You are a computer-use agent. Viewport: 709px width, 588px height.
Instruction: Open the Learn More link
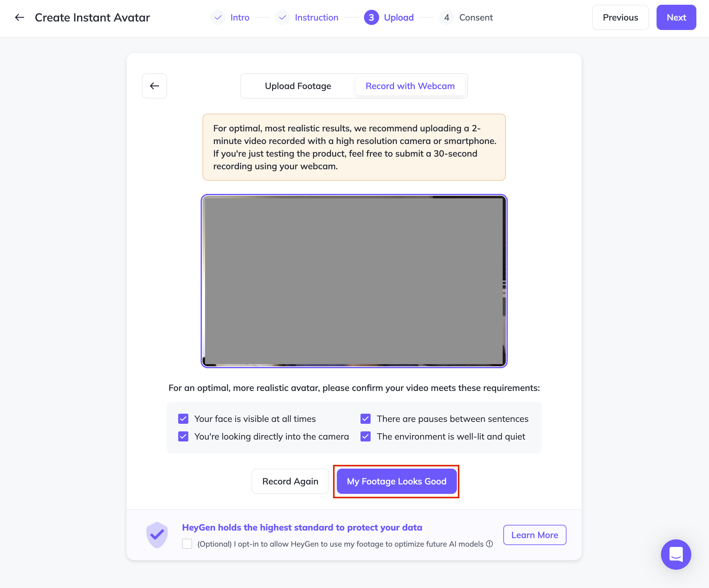click(535, 535)
